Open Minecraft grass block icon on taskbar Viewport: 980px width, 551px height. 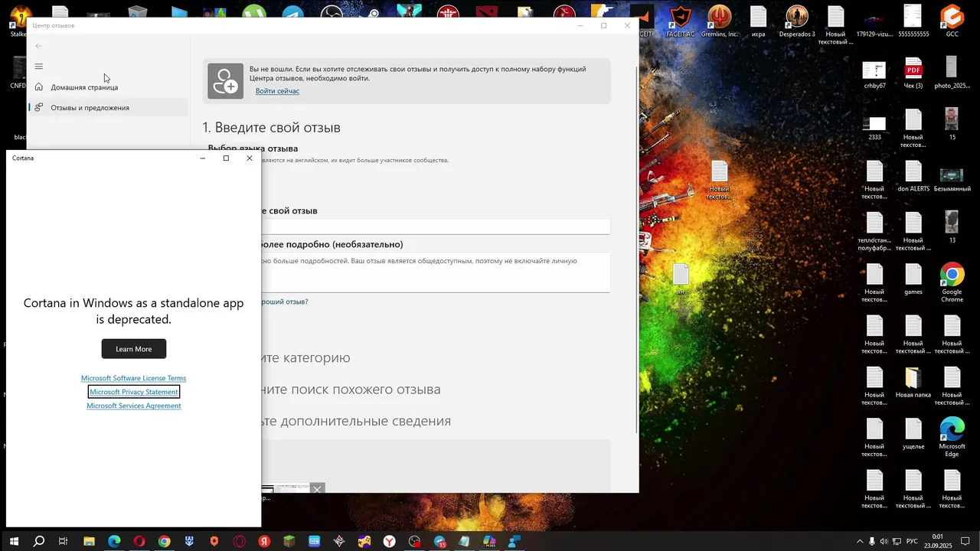pyautogui.click(x=289, y=541)
